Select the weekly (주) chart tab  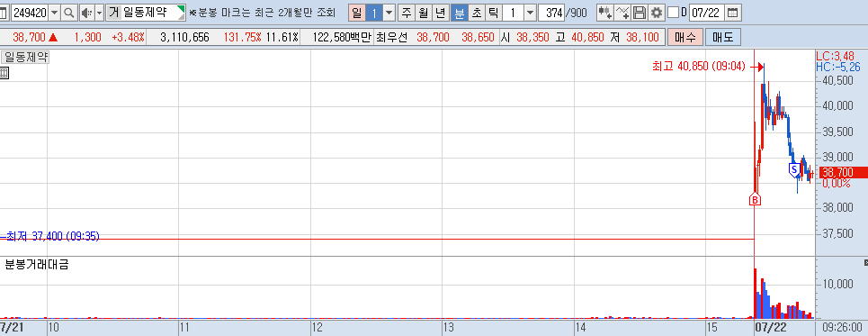[x=407, y=13]
